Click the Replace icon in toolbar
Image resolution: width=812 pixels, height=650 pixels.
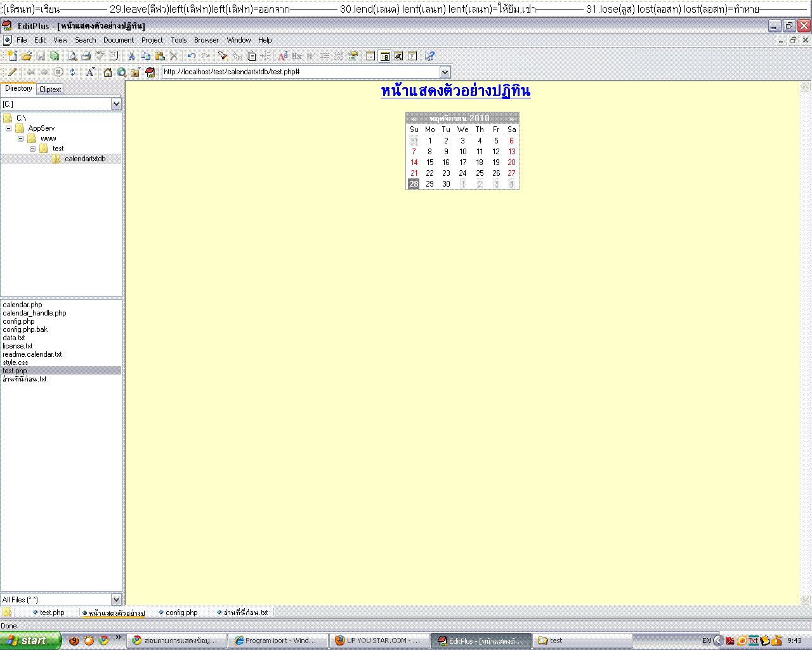[x=237, y=56]
